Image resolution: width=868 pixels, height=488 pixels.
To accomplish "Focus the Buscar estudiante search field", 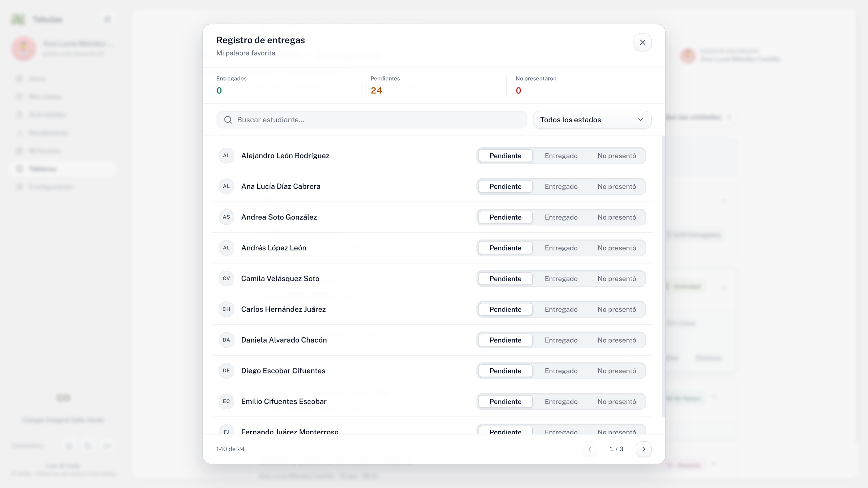I will pyautogui.click(x=372, y=120).
